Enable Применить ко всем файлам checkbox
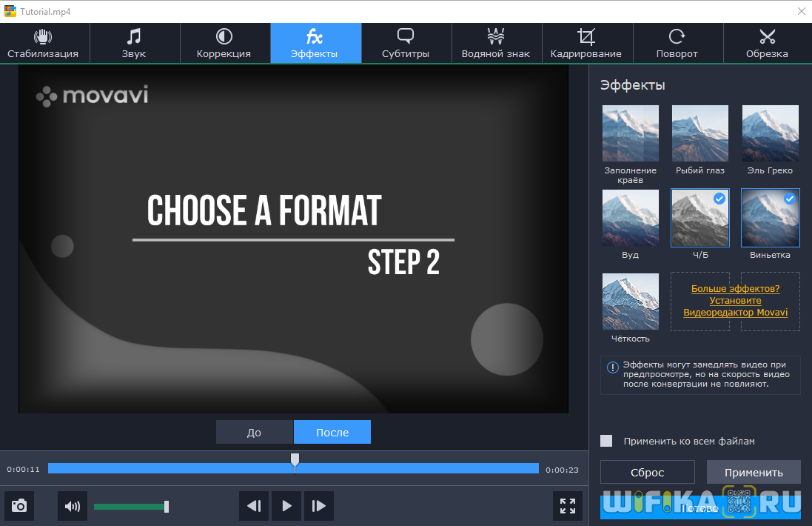812x526 pixels. pyautogui.click(x=606, y=441)
